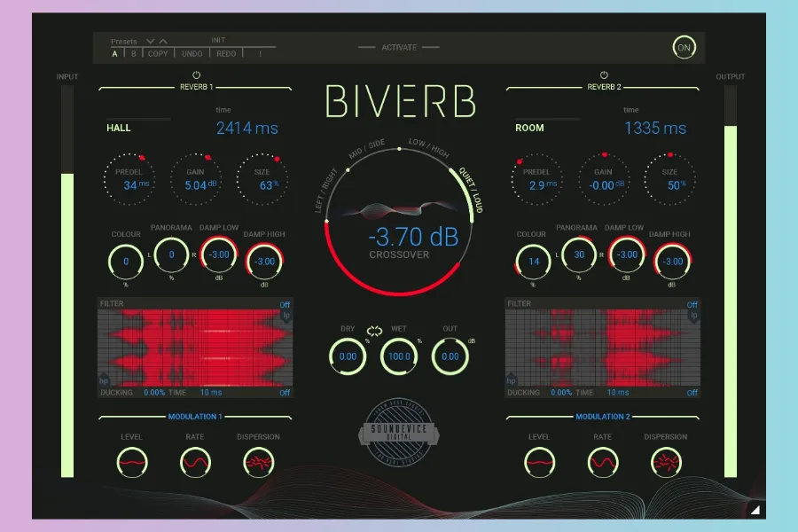798x532 pixels.
Task: Click the Modulation 2 Dispersion knob icon
Action: click(x=666, y=462)
